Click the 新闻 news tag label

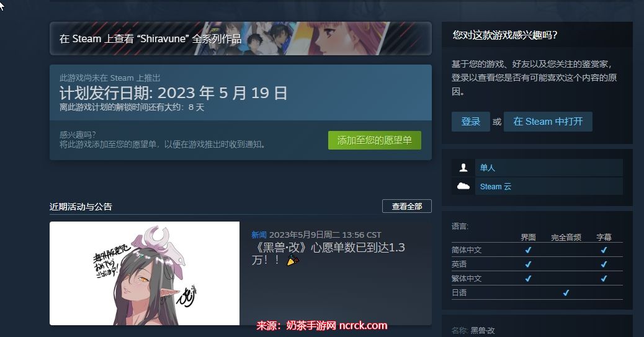(x=259, y=235)
